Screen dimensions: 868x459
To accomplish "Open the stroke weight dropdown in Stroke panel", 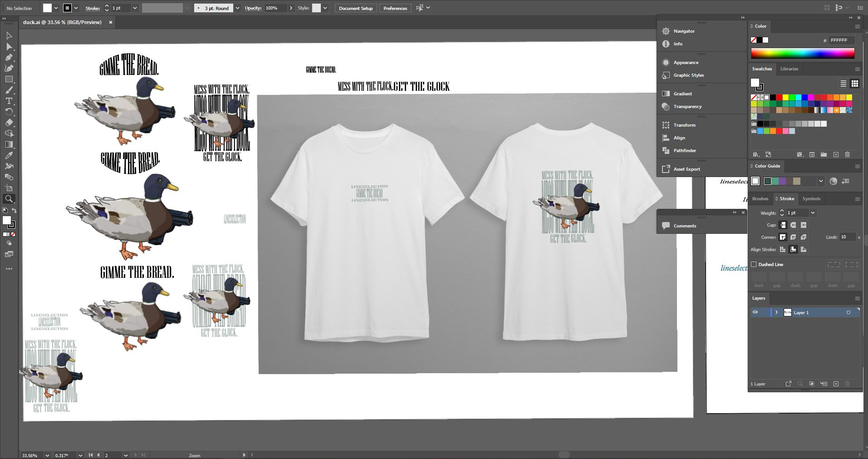I will pyautogui.click(x=813, y=212).
